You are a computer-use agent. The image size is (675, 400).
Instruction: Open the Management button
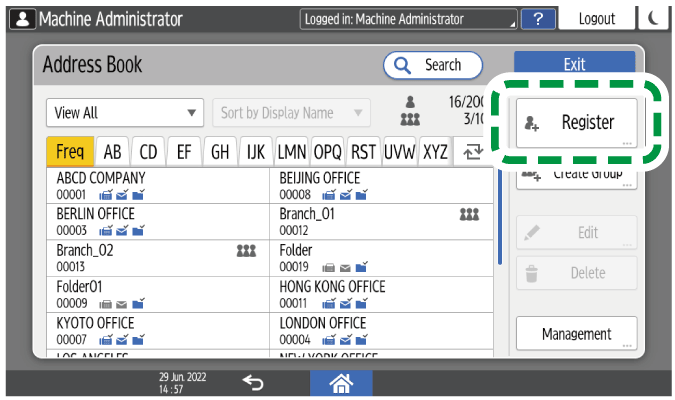pyautogui.click(x=576, y=334)
